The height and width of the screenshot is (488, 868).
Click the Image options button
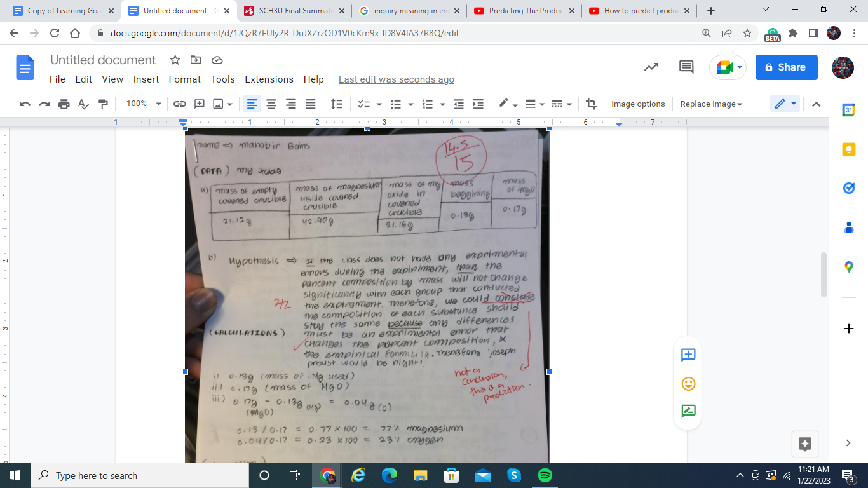click(638, 104)
